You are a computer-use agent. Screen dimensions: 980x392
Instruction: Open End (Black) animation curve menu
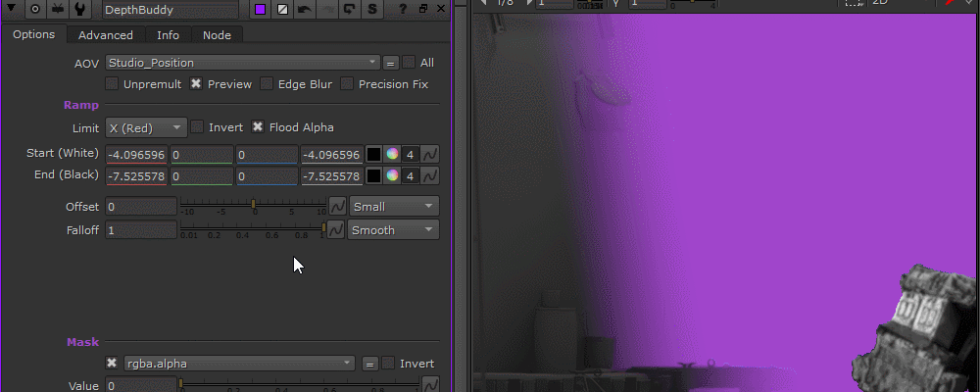tap(430, 175)
